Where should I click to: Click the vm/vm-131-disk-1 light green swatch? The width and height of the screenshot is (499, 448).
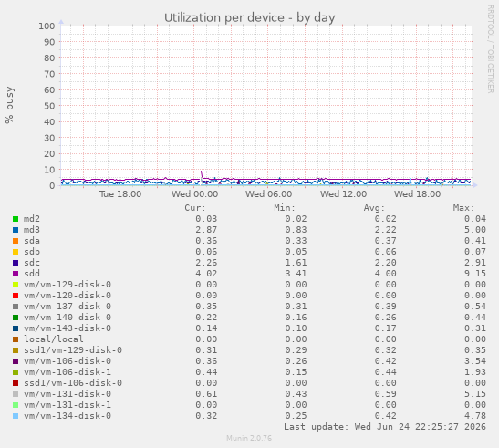16,405
